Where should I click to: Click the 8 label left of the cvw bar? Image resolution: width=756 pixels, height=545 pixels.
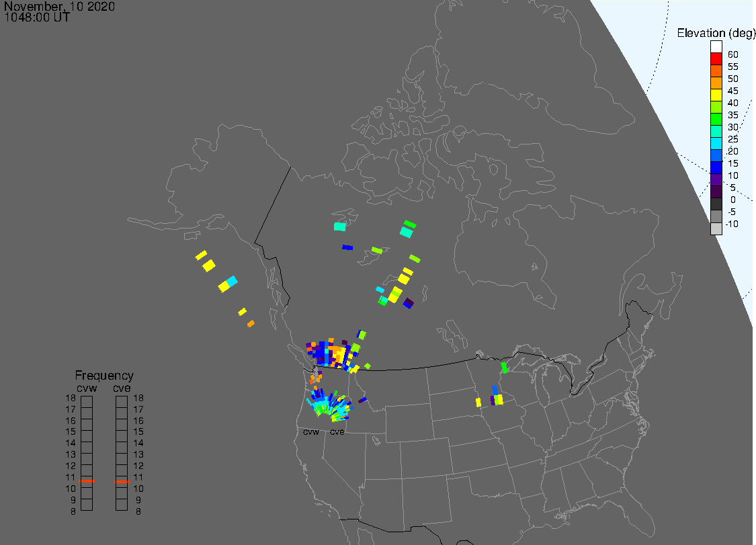pyautogui.click(x=73, y=511)
